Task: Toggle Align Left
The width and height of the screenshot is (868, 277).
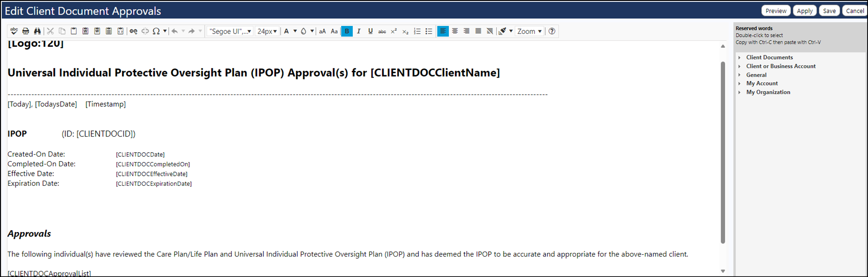Action: (x=443, y=31)
